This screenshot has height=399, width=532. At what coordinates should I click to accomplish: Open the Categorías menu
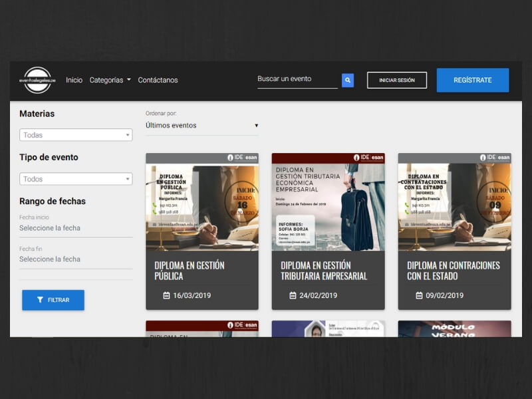[x=110, y=80]
